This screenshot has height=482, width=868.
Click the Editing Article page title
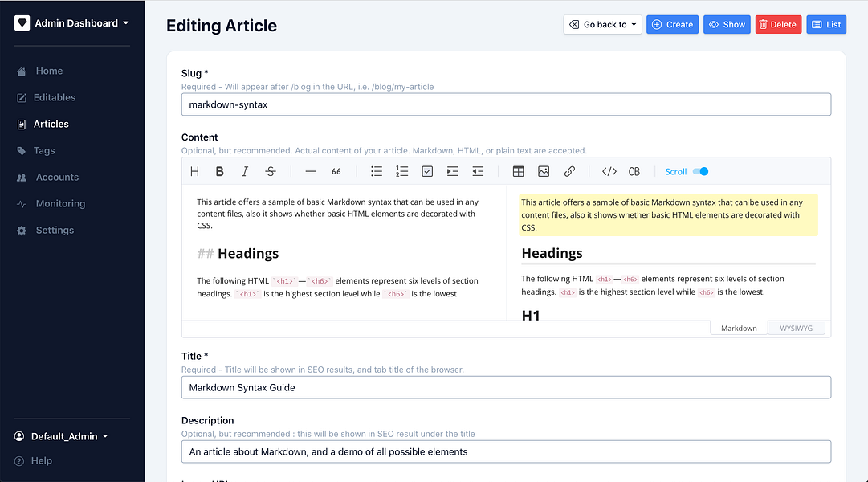pyautogui.click(x=222, y=26)
